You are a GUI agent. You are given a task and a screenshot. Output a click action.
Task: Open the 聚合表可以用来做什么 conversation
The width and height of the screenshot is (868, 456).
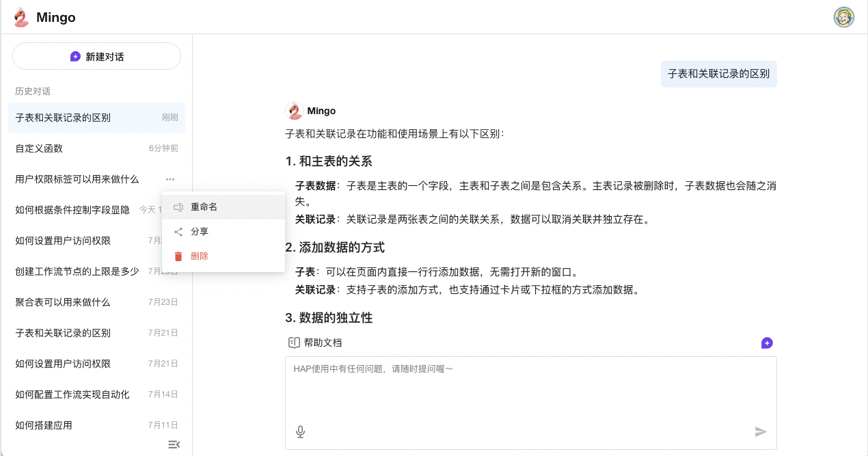point(96,302)
